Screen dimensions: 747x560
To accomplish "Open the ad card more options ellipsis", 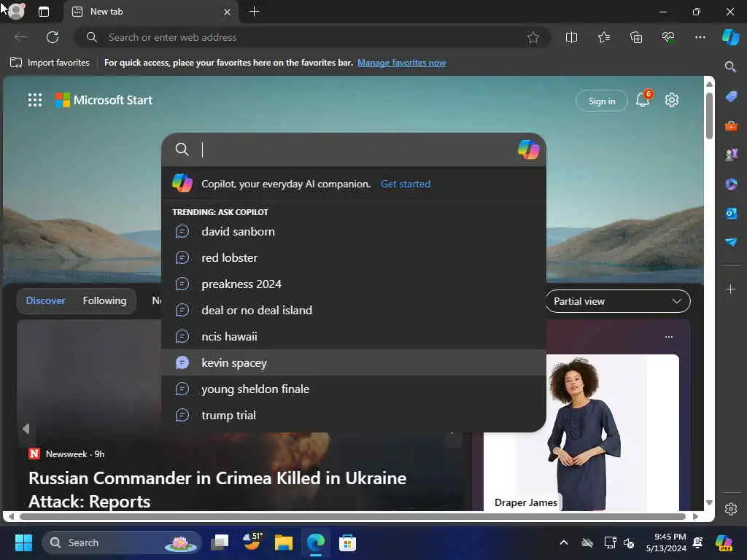I will pyautogui.click(x=669, y=337).
